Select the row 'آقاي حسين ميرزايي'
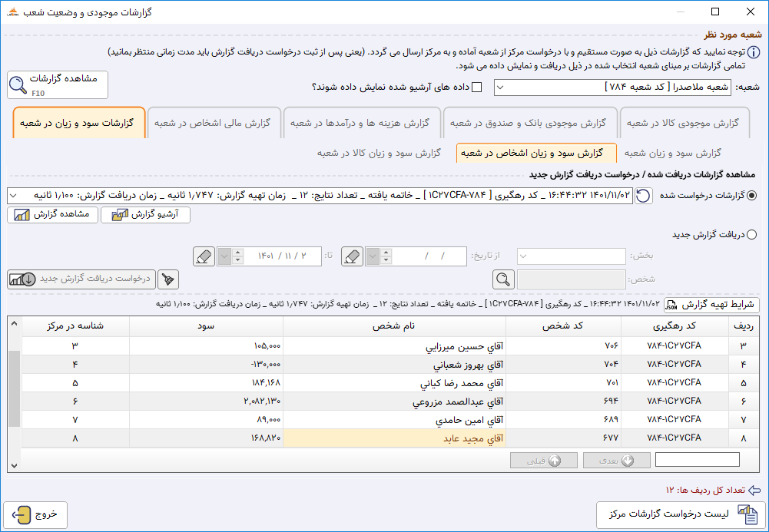This screenshot has height=532, width=769. tap(390, 346)
